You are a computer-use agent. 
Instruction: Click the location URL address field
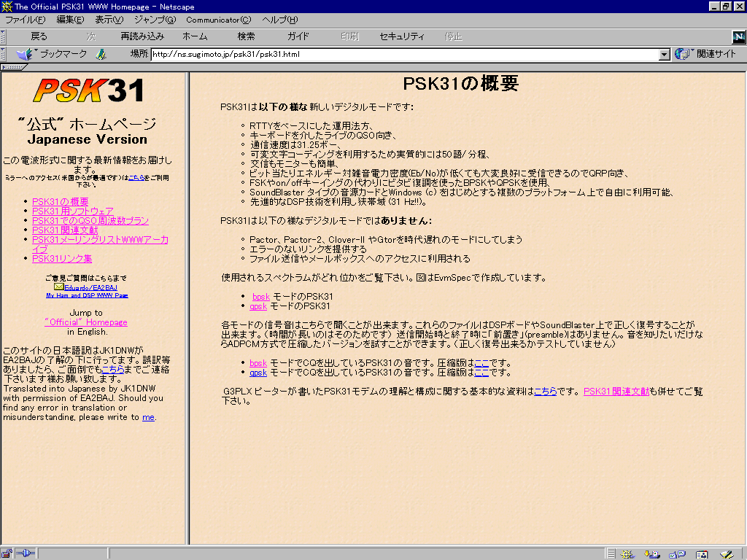(x=405, y=55)
